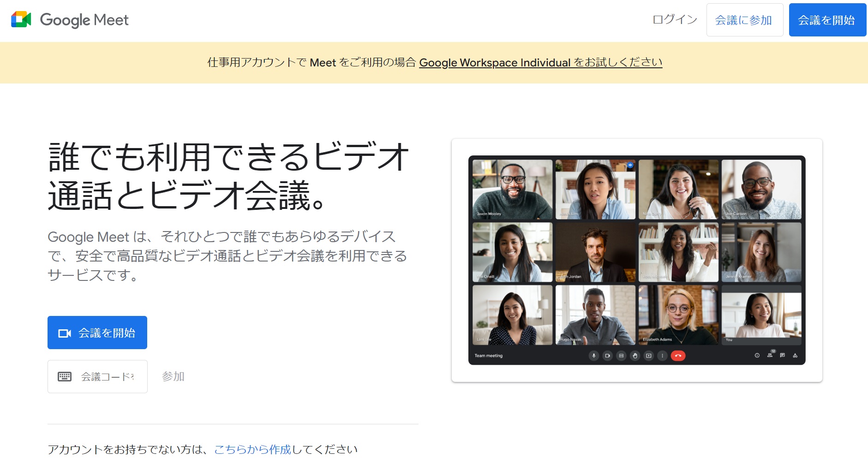This screenshot has height=458, width=868.
Task: Click the keyboard icon beside the meeting code
Action: (x=65, y=376)
